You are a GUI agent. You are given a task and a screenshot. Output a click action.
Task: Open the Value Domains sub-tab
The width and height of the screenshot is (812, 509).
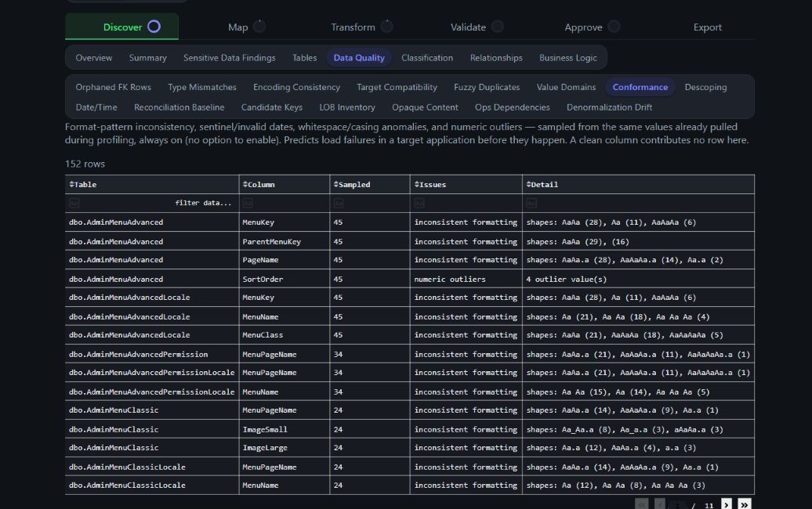coord(566,88)
